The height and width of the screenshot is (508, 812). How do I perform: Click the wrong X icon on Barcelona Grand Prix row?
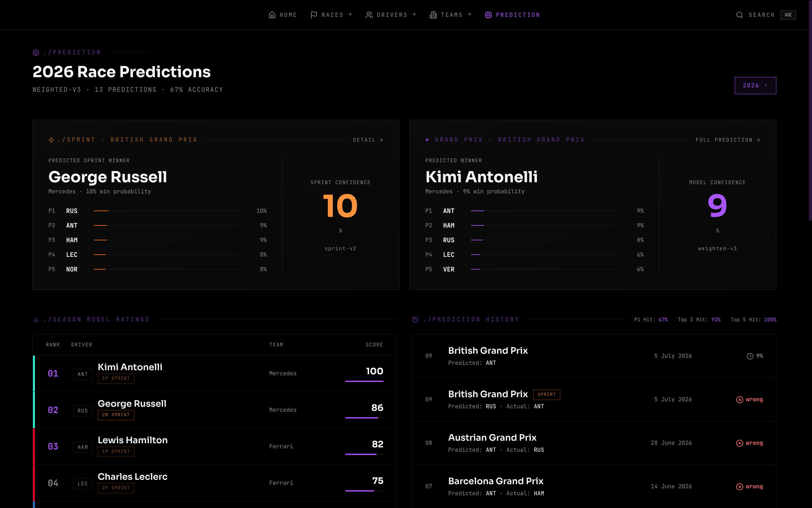[x=740, y=486]
